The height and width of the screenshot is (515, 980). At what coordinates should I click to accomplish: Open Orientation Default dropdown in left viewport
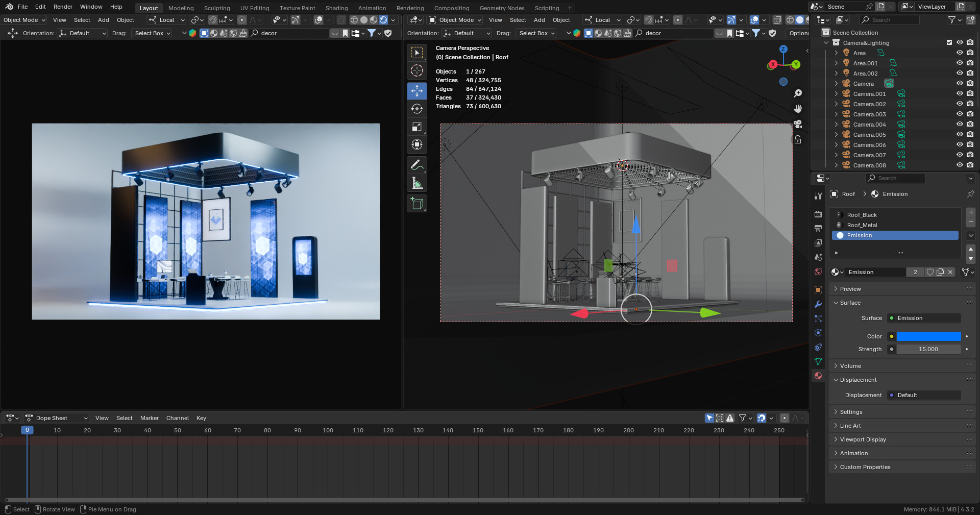pos(83,33)
